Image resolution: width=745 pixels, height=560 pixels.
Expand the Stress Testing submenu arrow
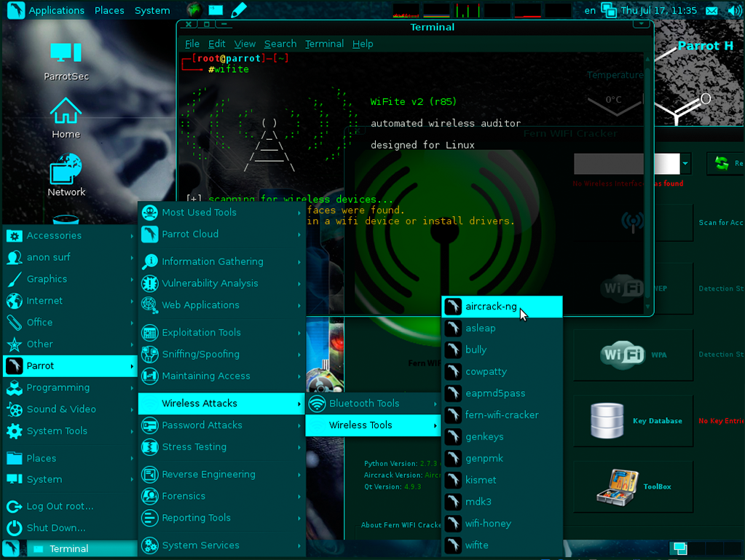tap(299, 447)
